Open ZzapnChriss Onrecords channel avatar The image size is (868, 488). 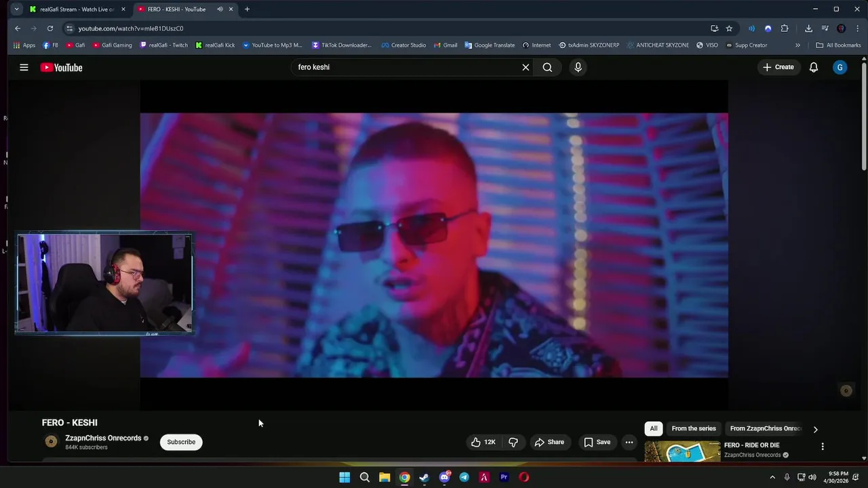point(51,442)
